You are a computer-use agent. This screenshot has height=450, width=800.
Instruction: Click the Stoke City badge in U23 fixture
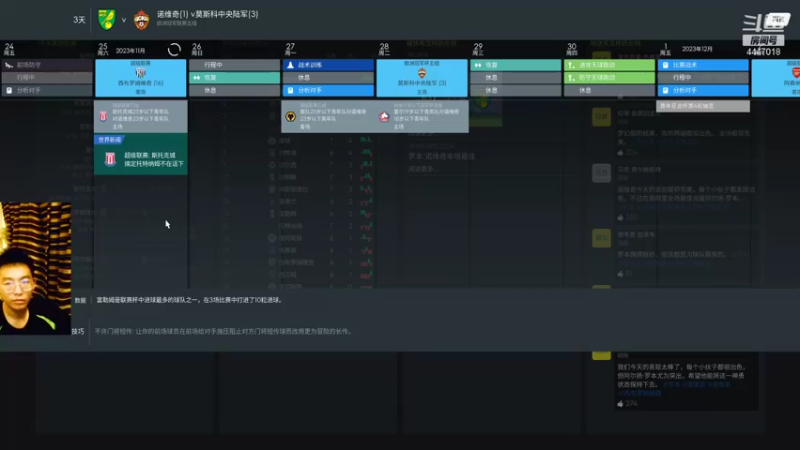click(103, 116)
